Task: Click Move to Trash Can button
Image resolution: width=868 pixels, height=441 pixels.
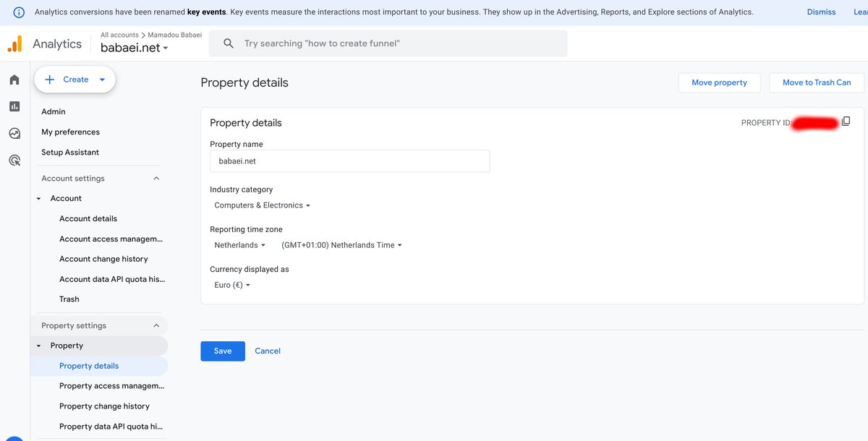Action: [x=817, y=82]
